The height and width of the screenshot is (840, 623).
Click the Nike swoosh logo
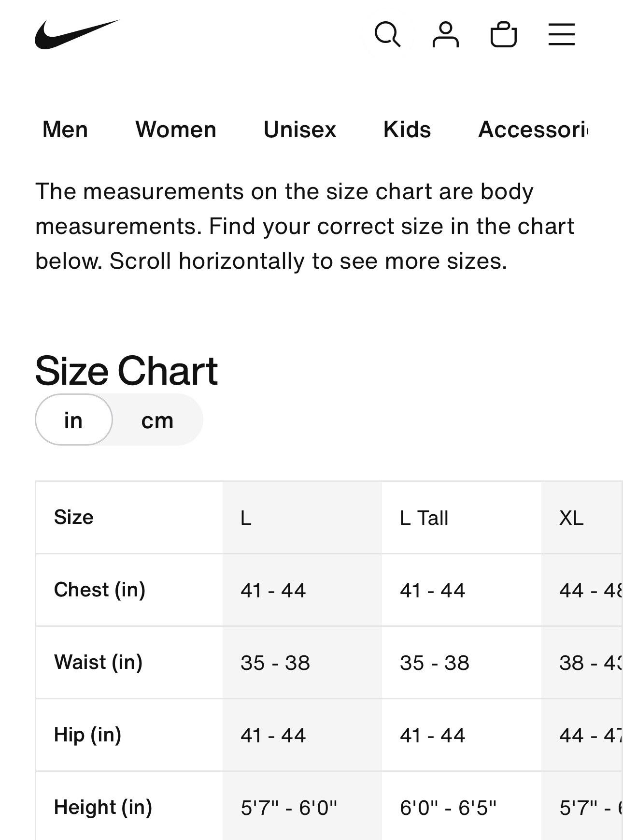pos(76,34)
